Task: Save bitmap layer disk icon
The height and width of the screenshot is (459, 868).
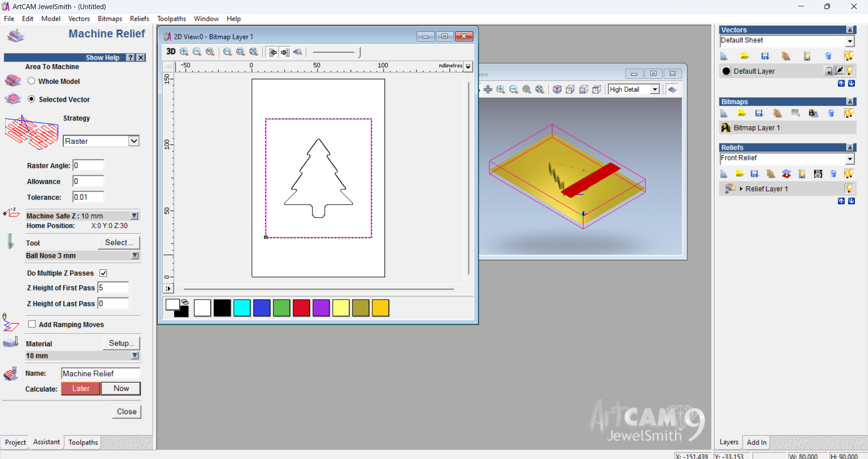Action: pos(759,113)
